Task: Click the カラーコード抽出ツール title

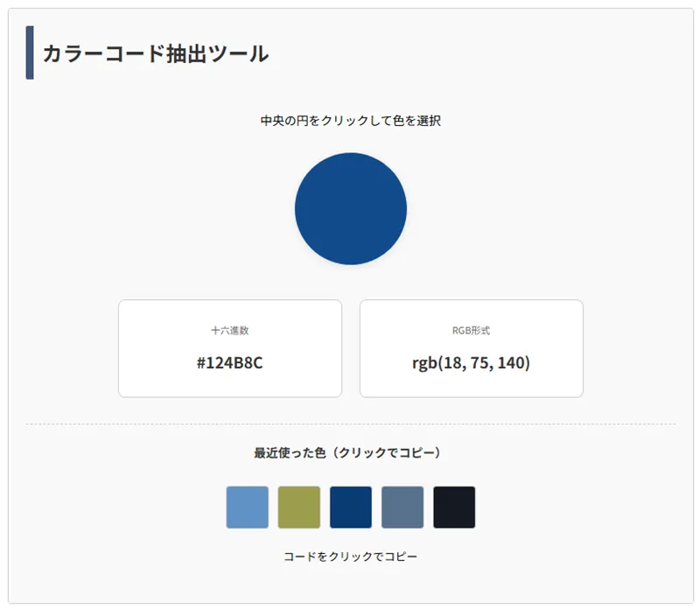Action: [155, 53]
